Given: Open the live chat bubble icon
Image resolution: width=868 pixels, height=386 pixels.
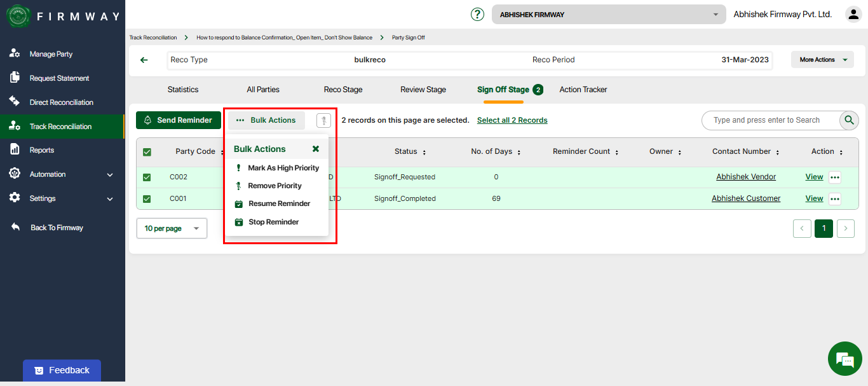Looking at the screenshot, I should tap(844, 359).
